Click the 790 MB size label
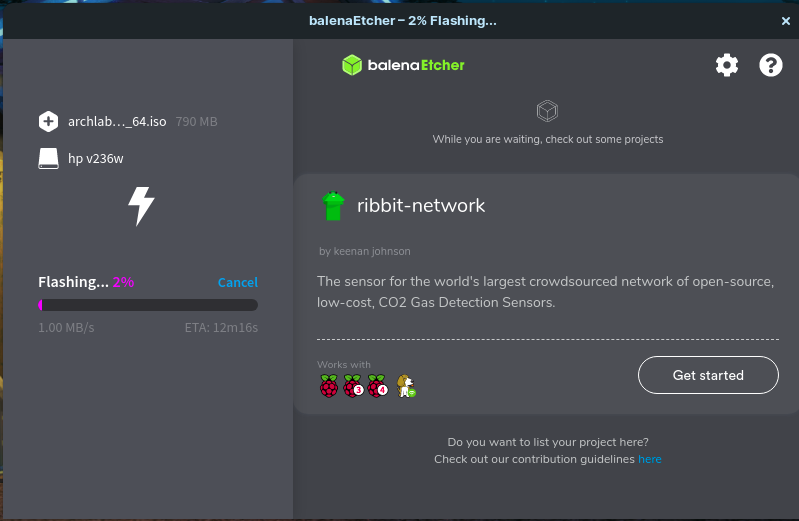The width and height of the screenshot is (799, 521). click(x=196, y=122)
